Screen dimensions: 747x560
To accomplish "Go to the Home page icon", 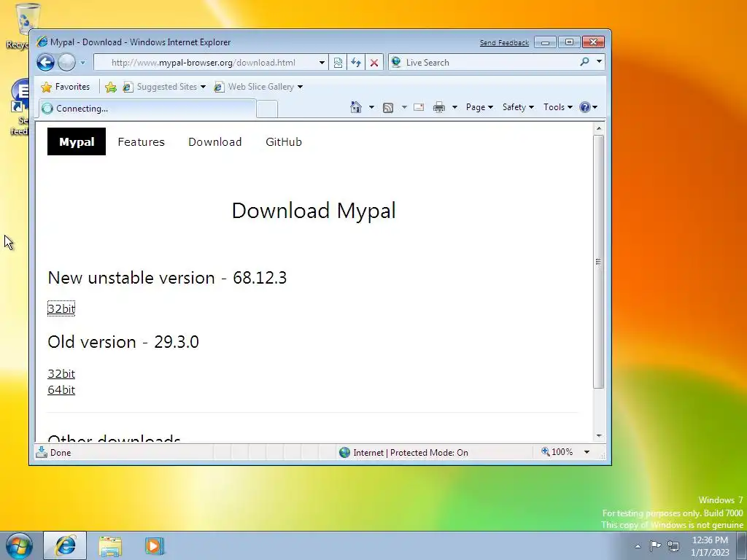I will coord(356,107).
